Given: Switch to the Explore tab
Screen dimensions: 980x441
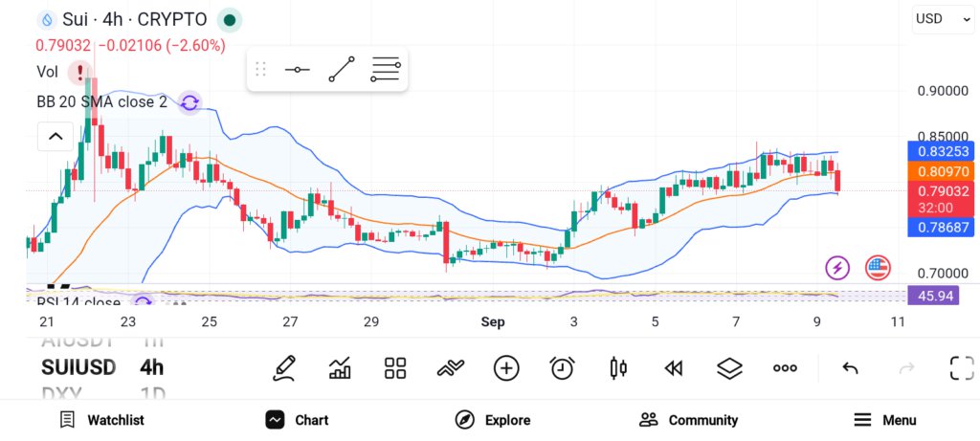Looking at the screenshot, I should (x=493, y=420).
